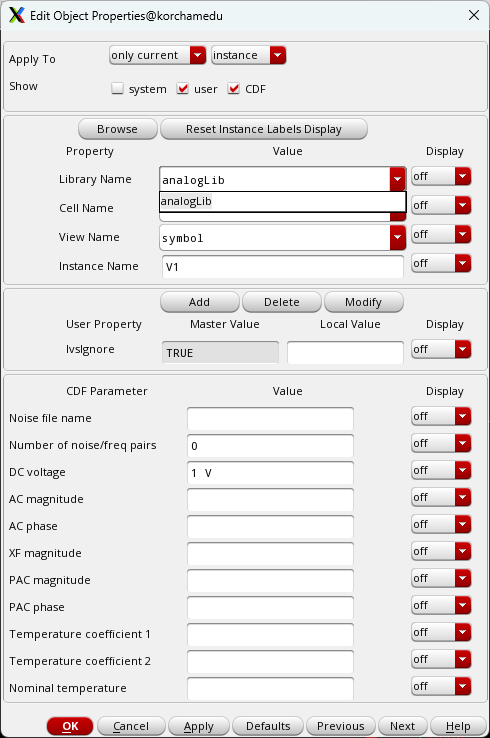Open the View Name dropdown arrow
Image resolution: width=490 pixels, height=738 pixels.
point(398,238)
